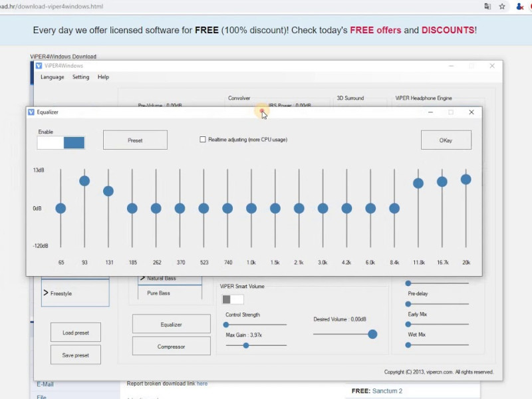
Task: Click the Max Gain slider knob
Action: (x=246, y=345)
